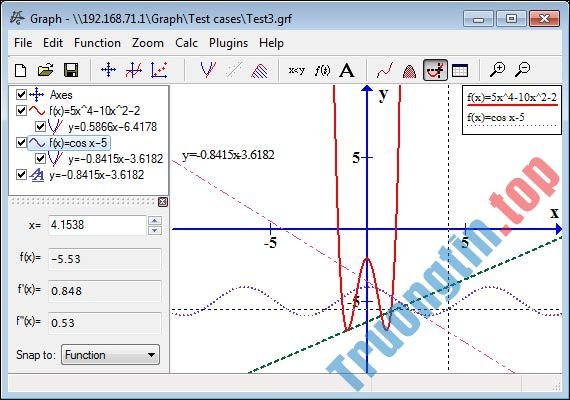Viewport: 570px width, 400px height.
Task: Calculate area with the red hump icon
Action: 410,71
